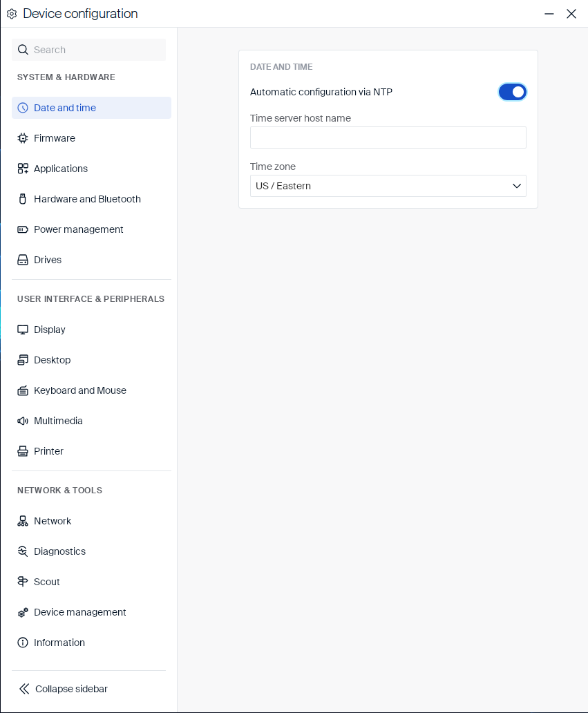This screenshot has height=713, width=588.
Task: Click the Desktop icon in sidebar
Action: tap(23, 360)
